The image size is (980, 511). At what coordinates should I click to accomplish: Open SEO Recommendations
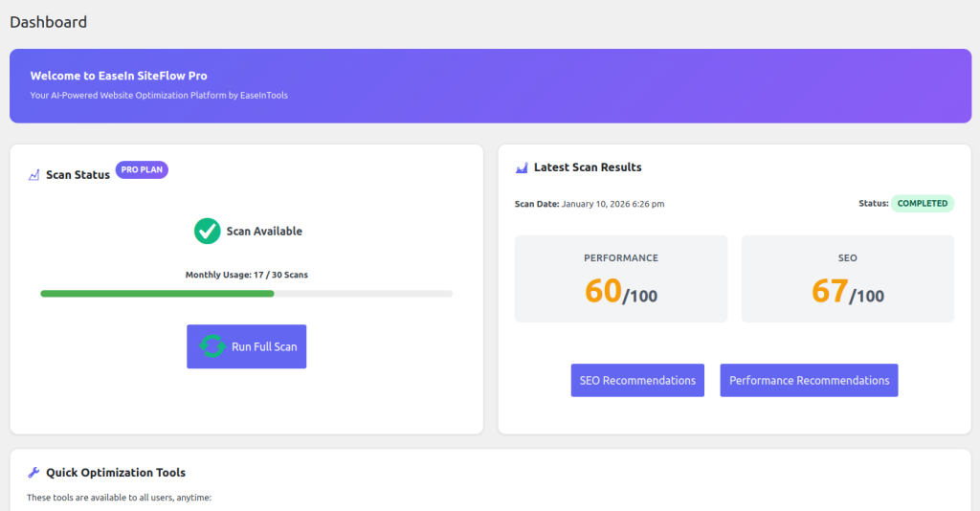[637, 381]
